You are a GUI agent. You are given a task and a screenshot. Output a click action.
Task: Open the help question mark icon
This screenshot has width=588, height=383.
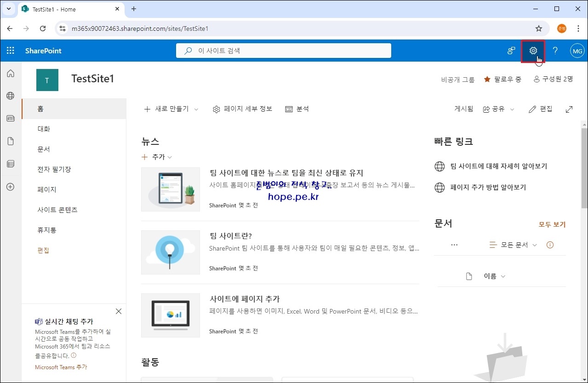pyautogui.click(x=555, y=51)
